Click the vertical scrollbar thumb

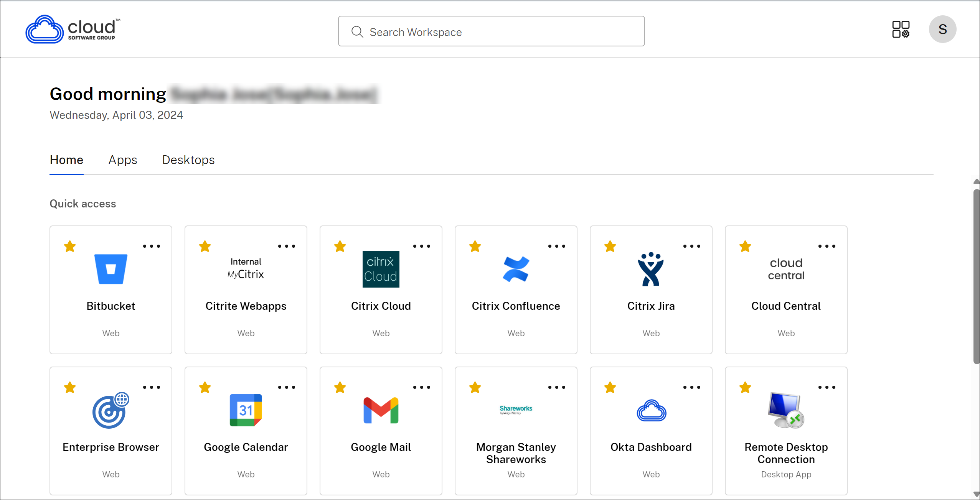tap(977, 276)
